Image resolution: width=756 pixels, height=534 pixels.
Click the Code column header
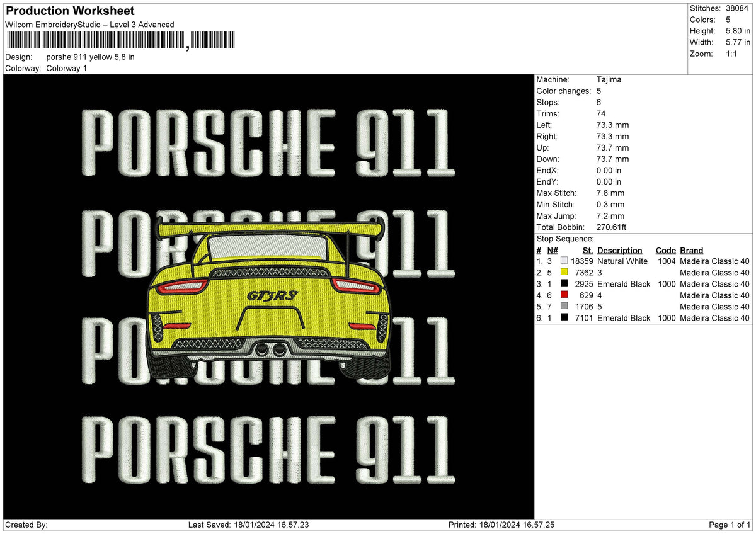[x=665, y=251]
